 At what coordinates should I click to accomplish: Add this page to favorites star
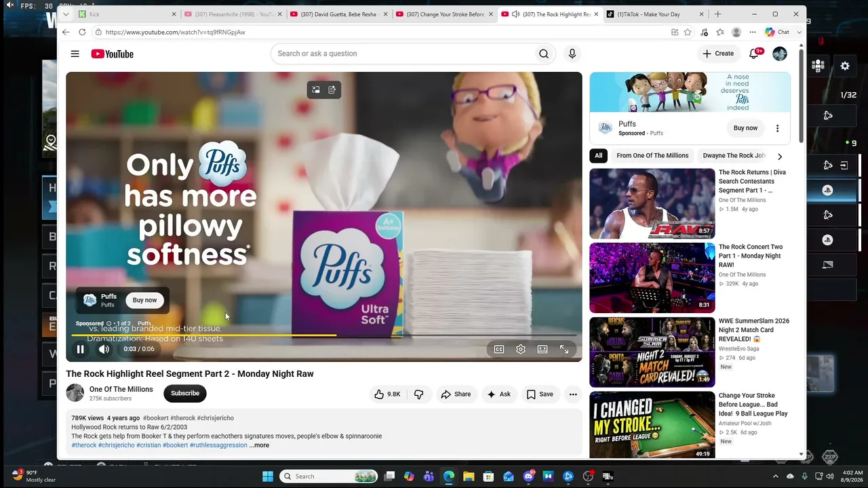tap(688, 32)
